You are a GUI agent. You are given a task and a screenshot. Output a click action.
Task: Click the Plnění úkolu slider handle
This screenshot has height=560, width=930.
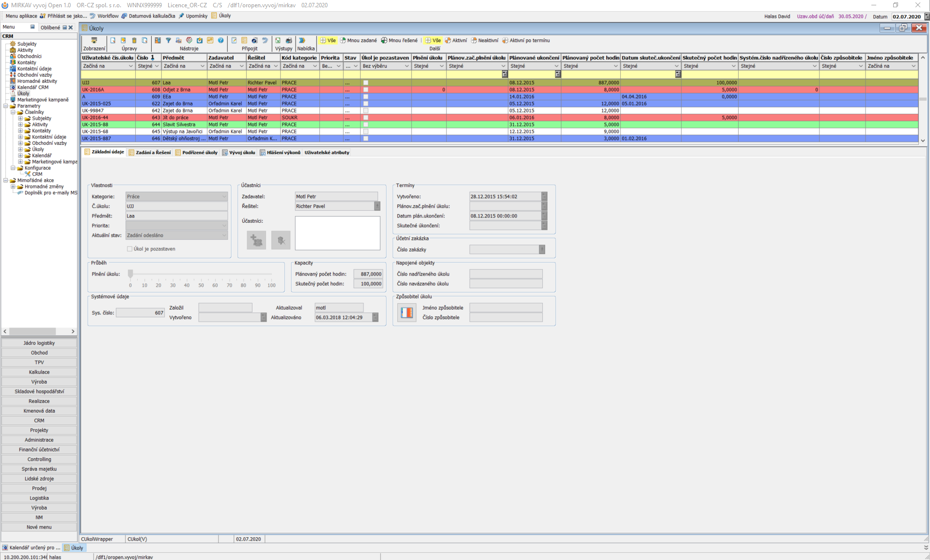click(130, 274)
